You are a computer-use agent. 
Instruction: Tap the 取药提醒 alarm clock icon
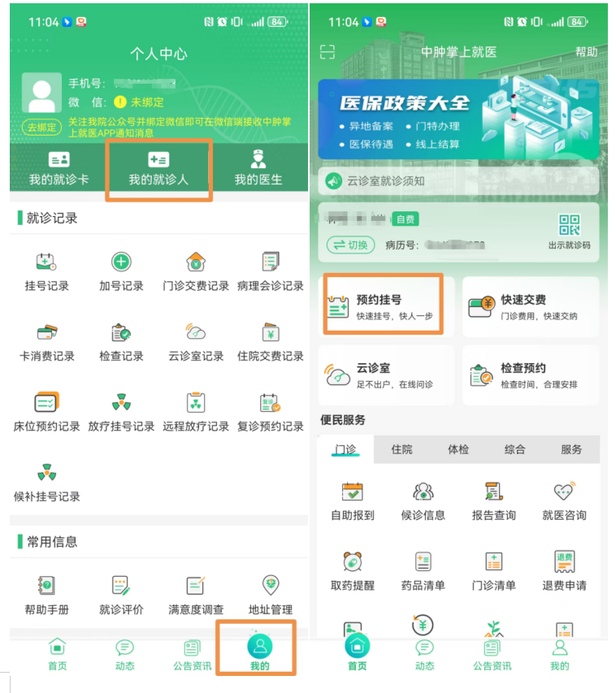pyautogui.click(x=353, y=561)
